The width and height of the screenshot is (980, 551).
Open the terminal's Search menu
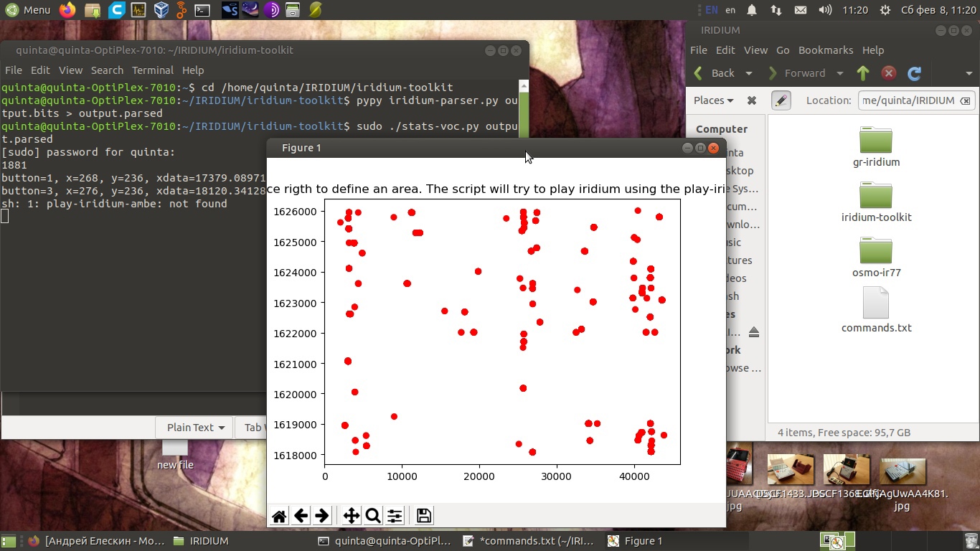[x=107, y=70]
